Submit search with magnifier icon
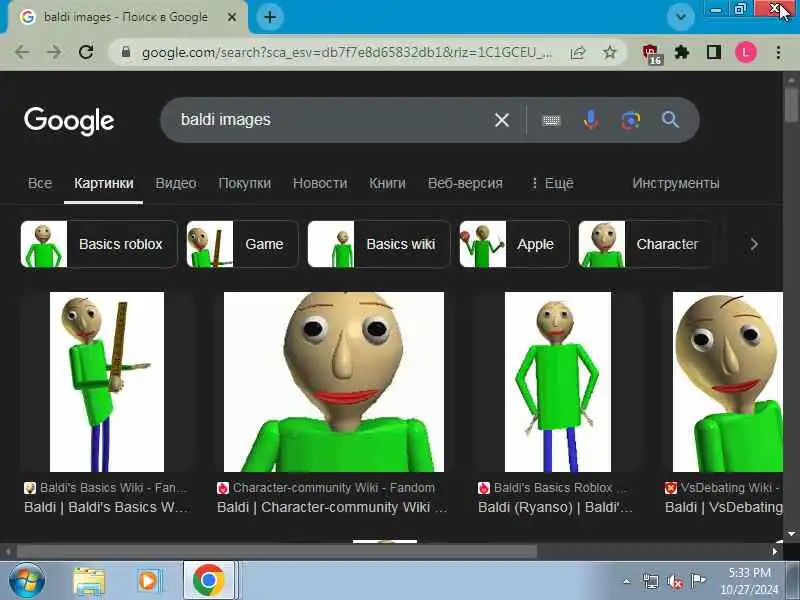Image resolution: width=800 pixels, height=600 pixels. pyautogui.click(x=670, y=120)
